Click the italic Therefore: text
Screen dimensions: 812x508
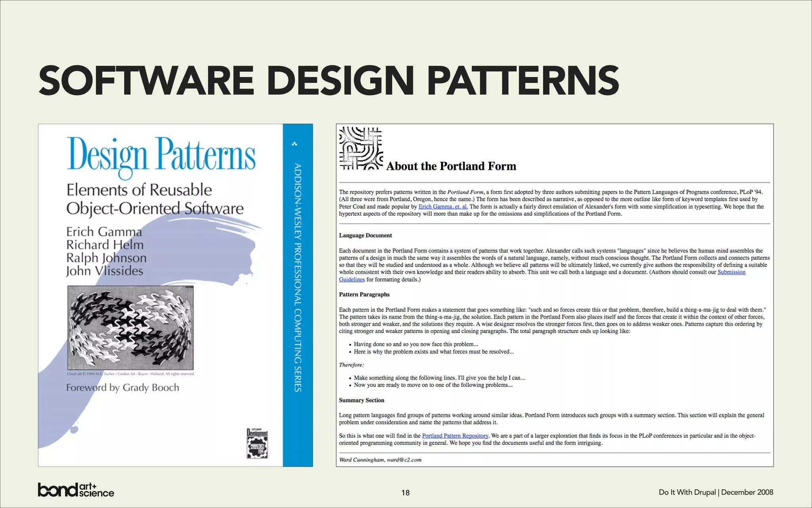coord(351,365)
